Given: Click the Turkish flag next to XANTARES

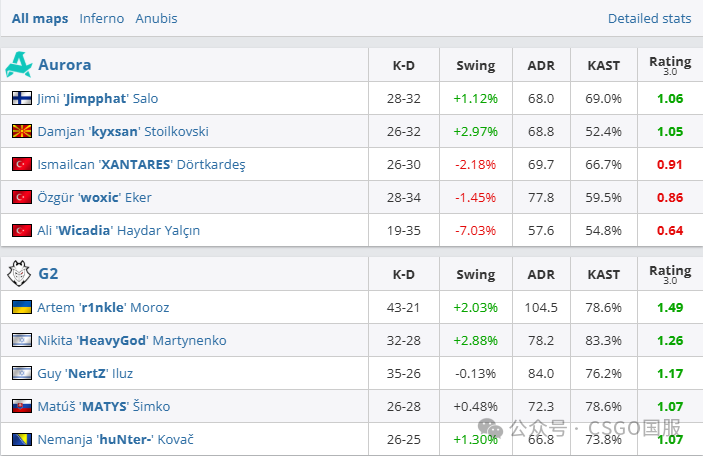Looking at the screenshot, I should click(x=22, y=164).
